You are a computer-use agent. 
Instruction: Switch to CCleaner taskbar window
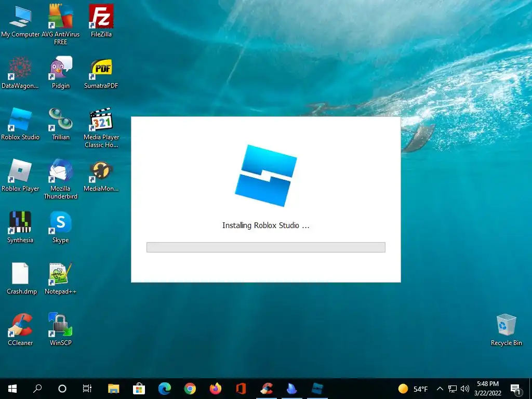click(x=267, y=389)
